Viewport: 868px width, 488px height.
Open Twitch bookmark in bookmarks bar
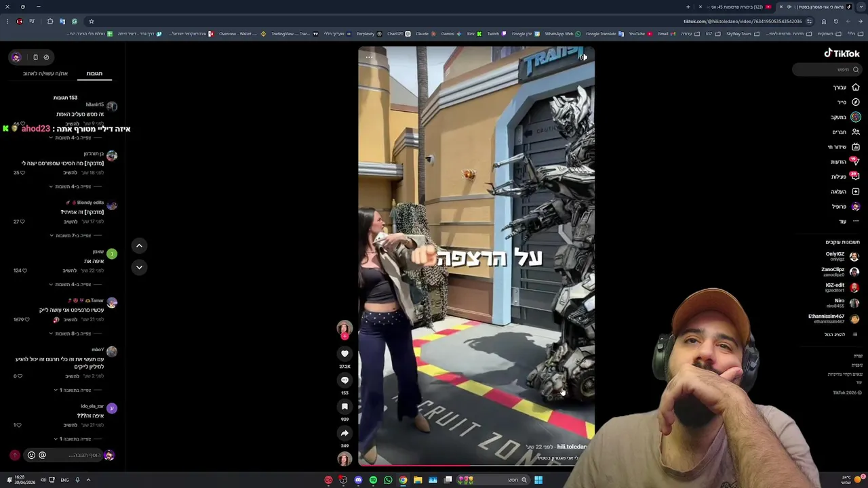497,34
